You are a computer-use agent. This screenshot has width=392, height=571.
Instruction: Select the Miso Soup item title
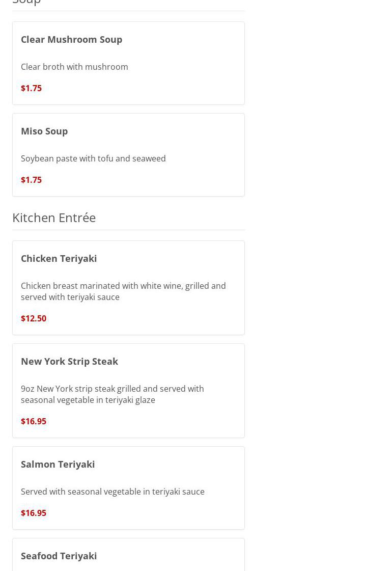44,131
